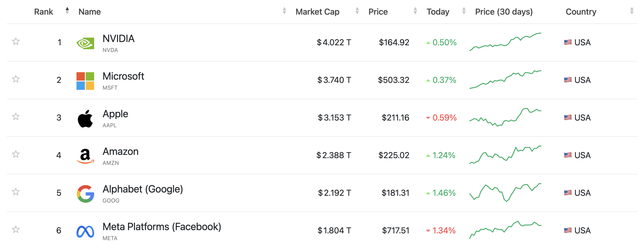Screen dimensions: 644x248
Task: Click the USA flag in Apple row
Action: point(568,117)
